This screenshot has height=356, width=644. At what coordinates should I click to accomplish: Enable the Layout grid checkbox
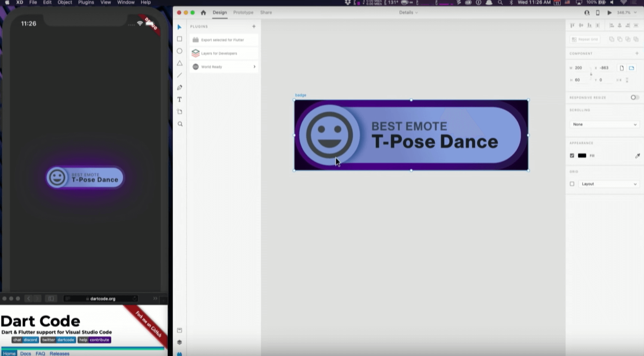pos(572,184)
